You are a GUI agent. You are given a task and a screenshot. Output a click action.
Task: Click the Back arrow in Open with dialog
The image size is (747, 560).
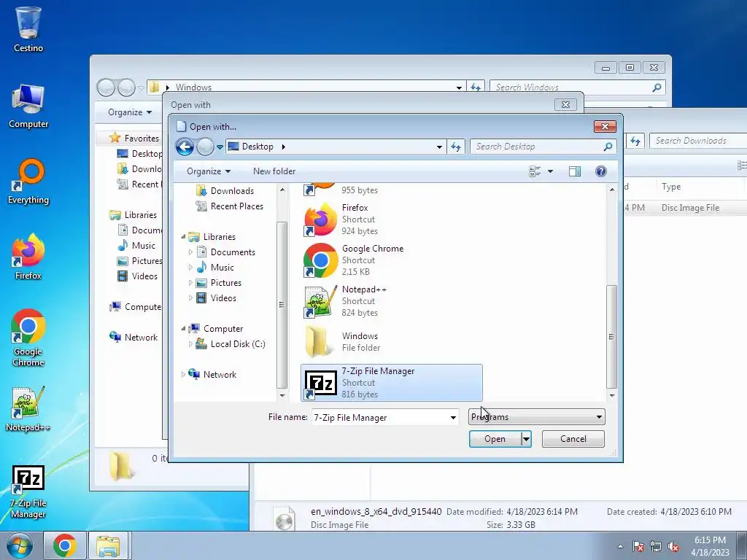tap(185, 147)
